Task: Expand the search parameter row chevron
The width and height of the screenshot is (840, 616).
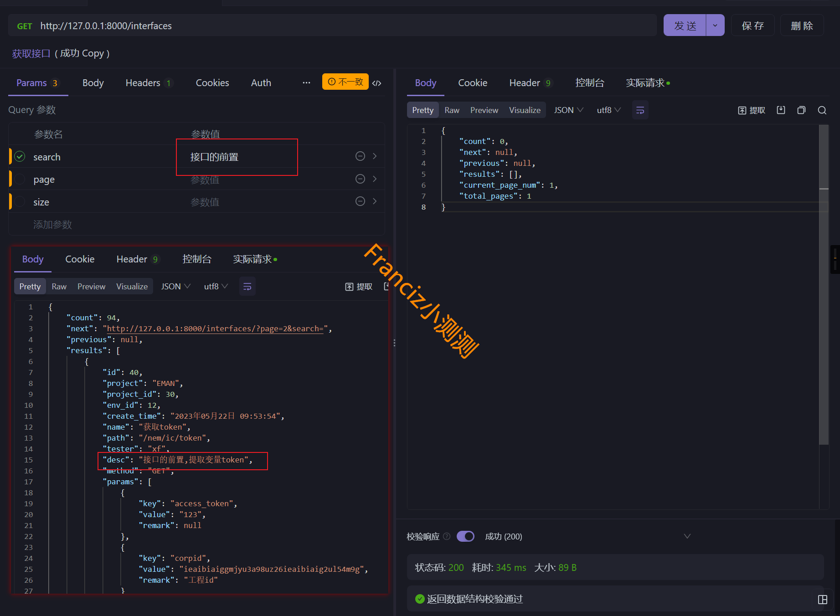Action: 375,156
